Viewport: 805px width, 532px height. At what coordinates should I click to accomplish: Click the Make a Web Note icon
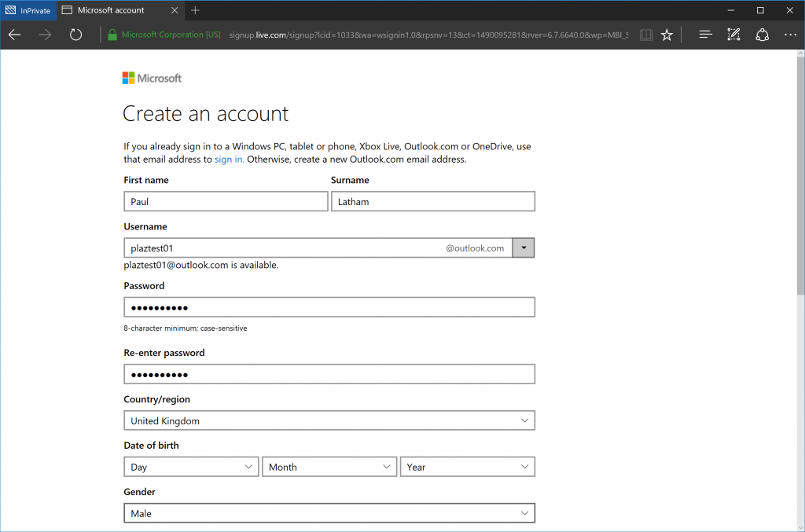733,35
